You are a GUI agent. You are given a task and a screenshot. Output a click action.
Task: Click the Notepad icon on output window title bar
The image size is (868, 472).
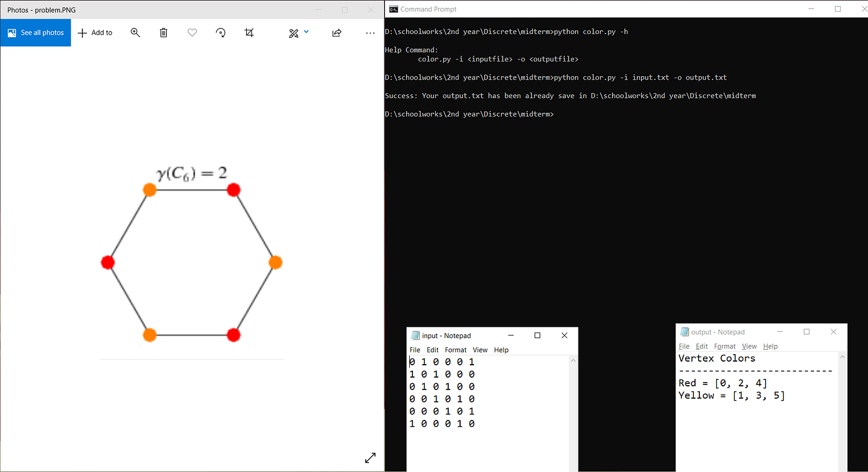click(684, 331)
